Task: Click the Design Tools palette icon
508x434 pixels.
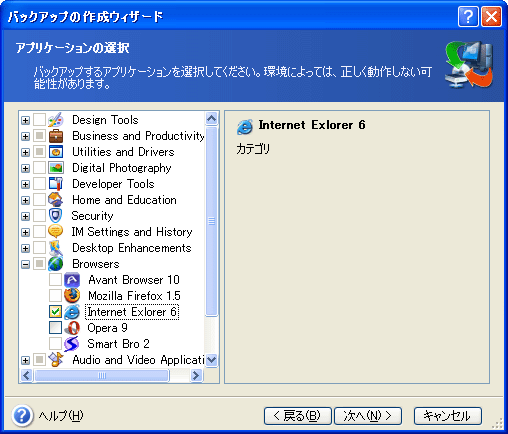Action: 56,120
